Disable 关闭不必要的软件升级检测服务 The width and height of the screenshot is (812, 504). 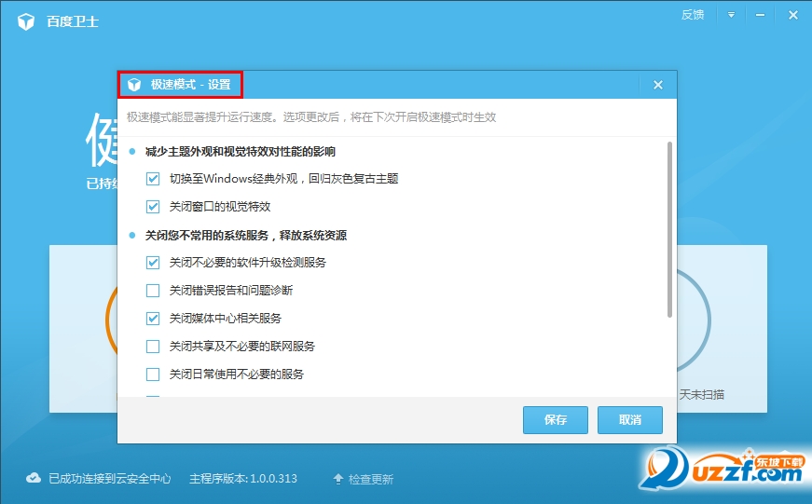(154, 263)
